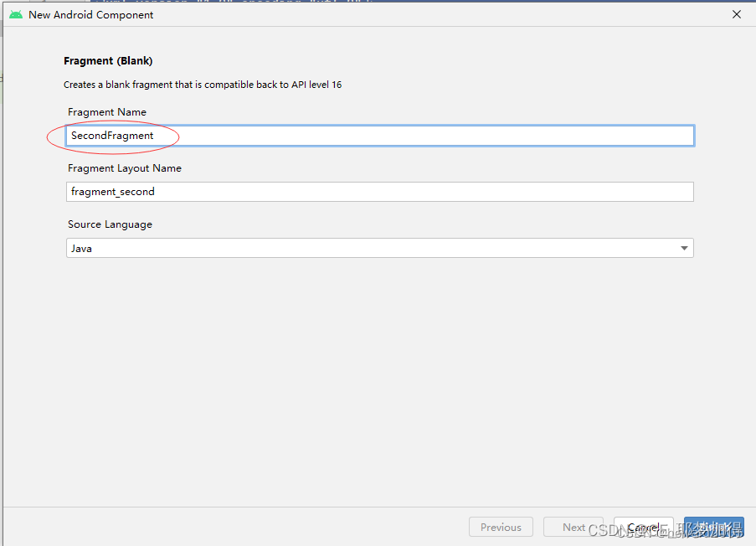Click the "Fragment (Blank)" heading

108,61
